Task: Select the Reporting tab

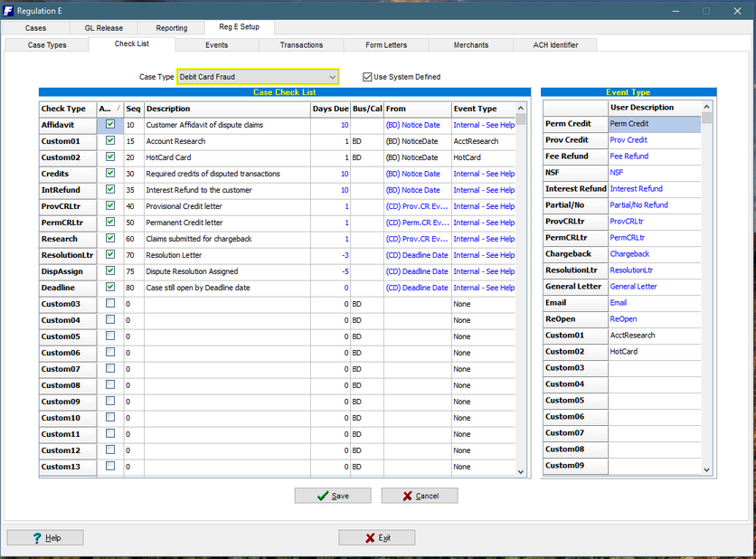Action: coord(170,27)
